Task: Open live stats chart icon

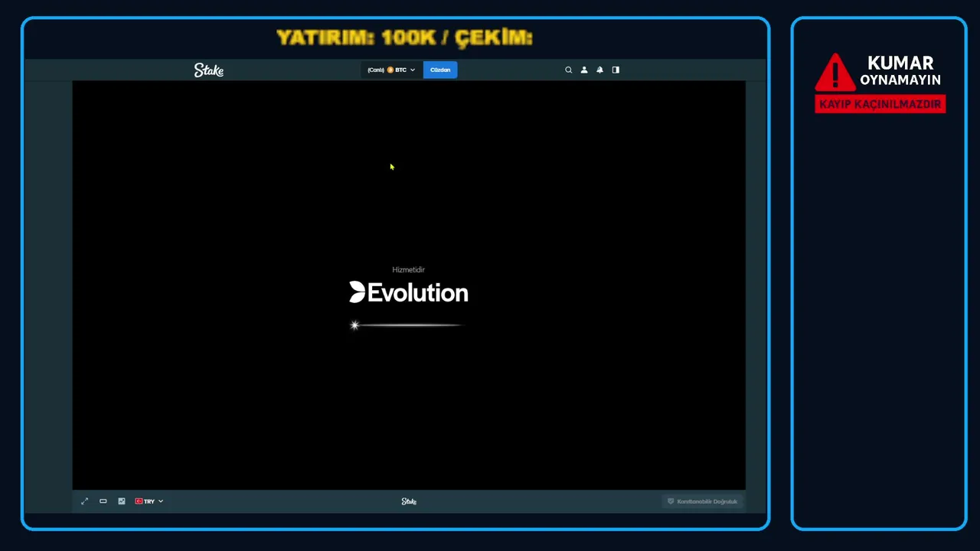Action: point(121,501)
